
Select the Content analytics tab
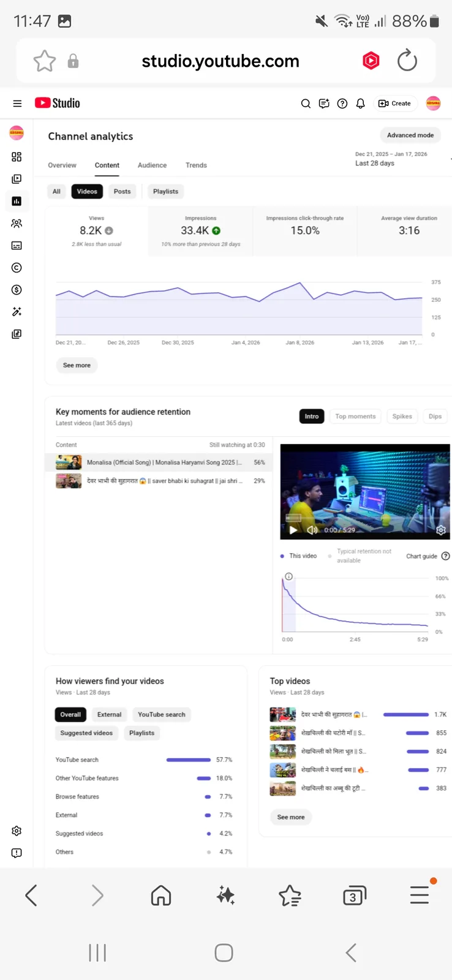click(107, 165)
